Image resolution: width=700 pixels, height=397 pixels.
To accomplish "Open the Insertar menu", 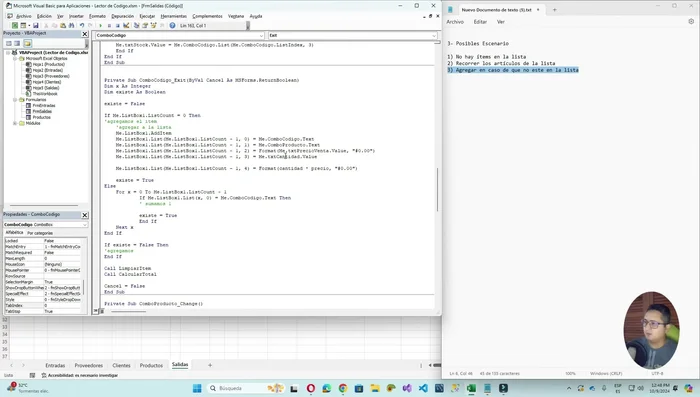I will click(x=76, y=16).
